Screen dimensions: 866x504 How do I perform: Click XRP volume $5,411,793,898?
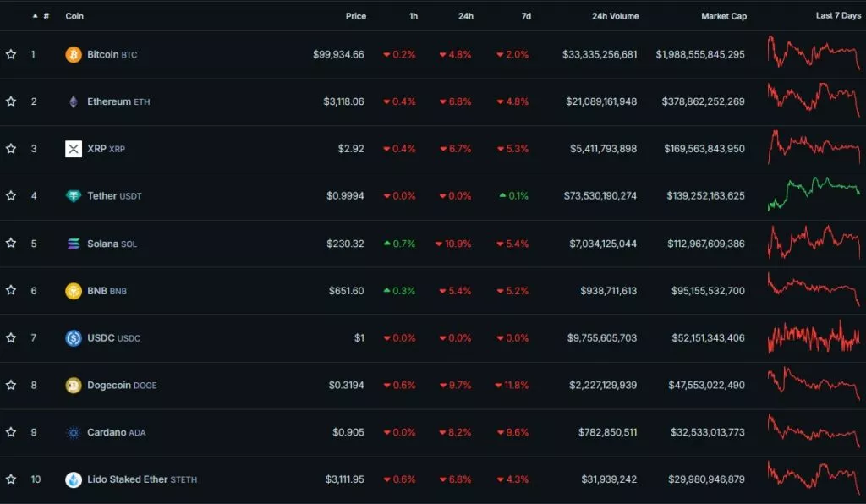coord(603,149)
